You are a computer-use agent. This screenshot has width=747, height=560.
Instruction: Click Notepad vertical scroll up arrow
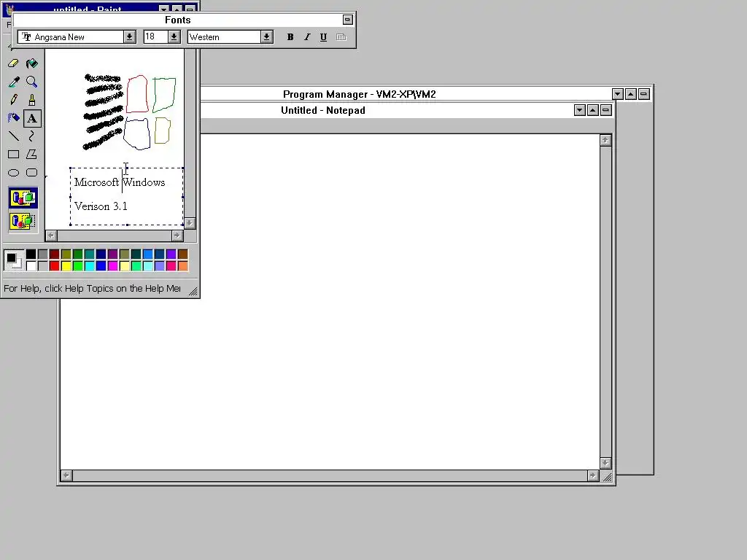click(x=605, y=140)
